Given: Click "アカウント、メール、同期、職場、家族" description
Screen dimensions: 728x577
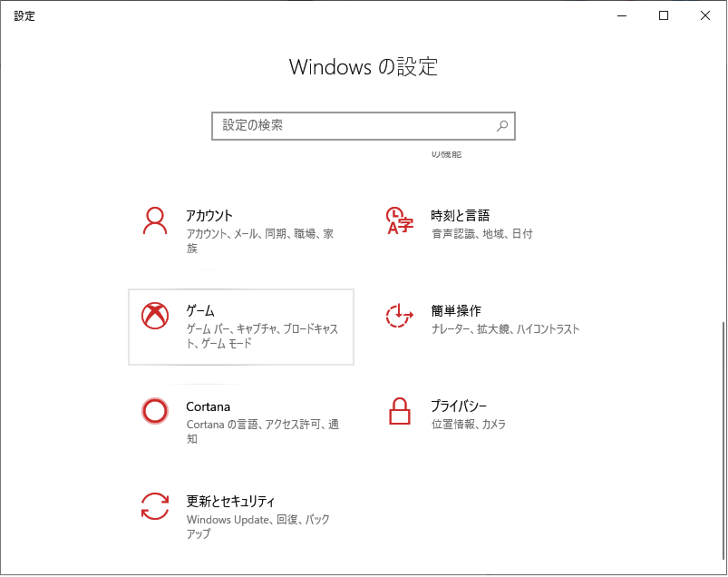Looking at the screenshot, I should pos(260,241).
